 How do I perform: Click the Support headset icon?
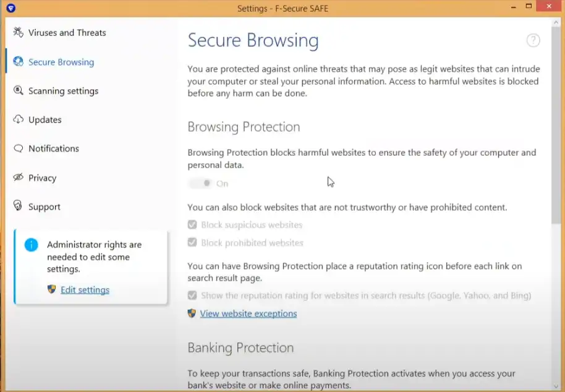[18, 207]
